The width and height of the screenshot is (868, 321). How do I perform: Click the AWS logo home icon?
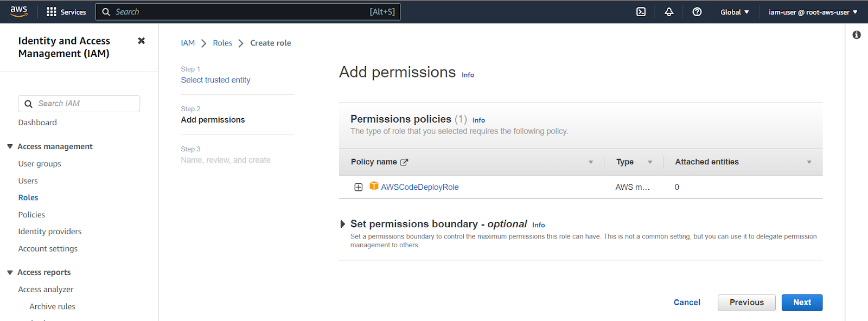(x=18, y=11)
